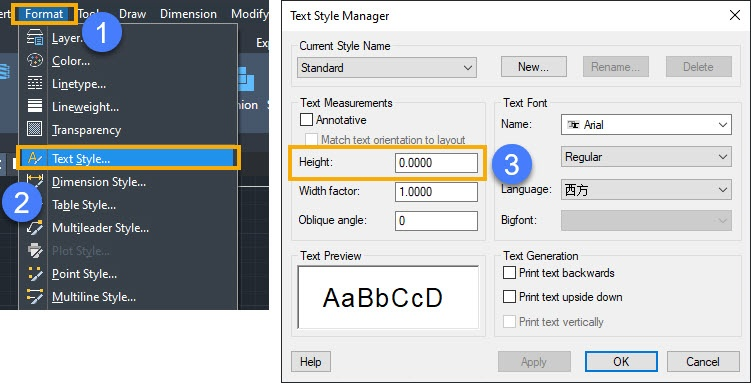The width and height of the screenshot is (751, 383).
Task: Click the Transparency icon
Action: (35, 129)
